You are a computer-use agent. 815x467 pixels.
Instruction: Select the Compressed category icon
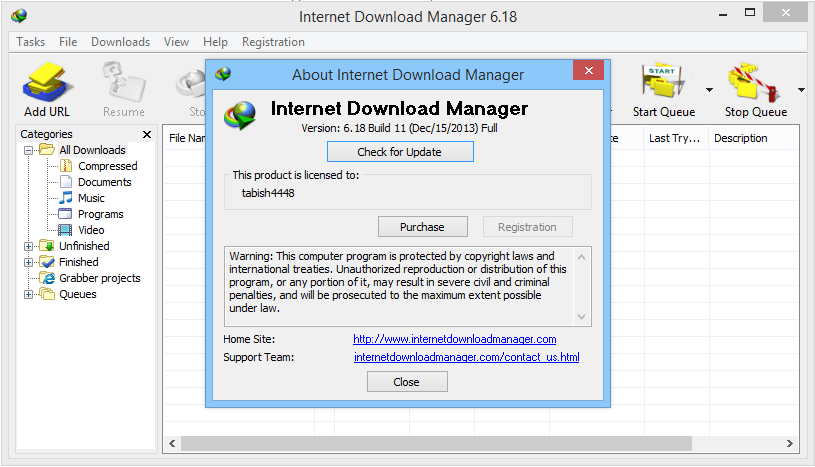point(66,166)
